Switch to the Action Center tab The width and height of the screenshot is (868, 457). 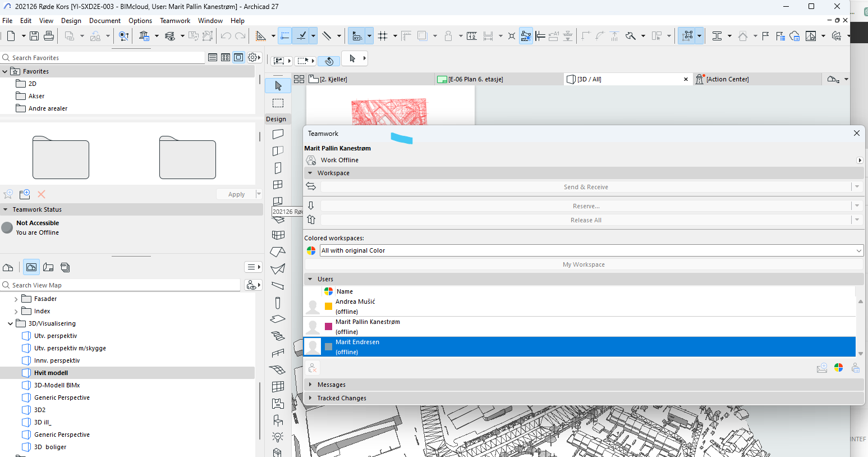click(727, 79)
